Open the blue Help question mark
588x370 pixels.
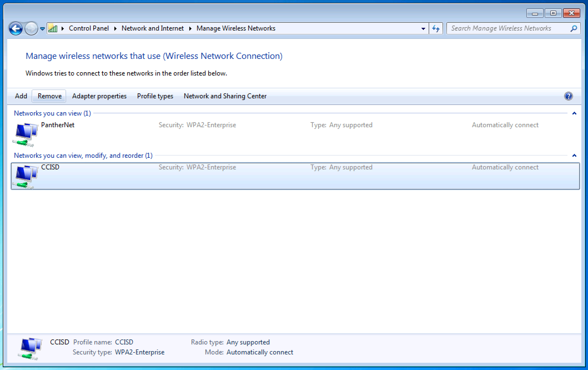(568, 96)
